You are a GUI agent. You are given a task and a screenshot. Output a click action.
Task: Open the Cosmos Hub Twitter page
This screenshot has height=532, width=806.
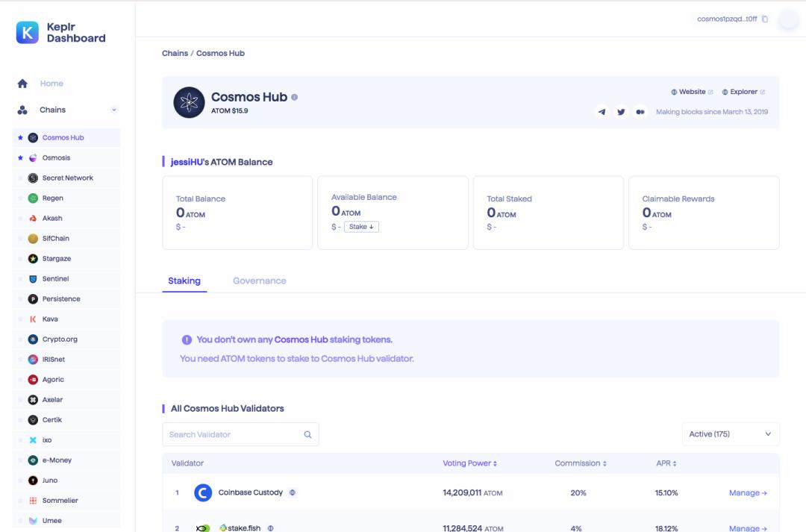(621, 112)
